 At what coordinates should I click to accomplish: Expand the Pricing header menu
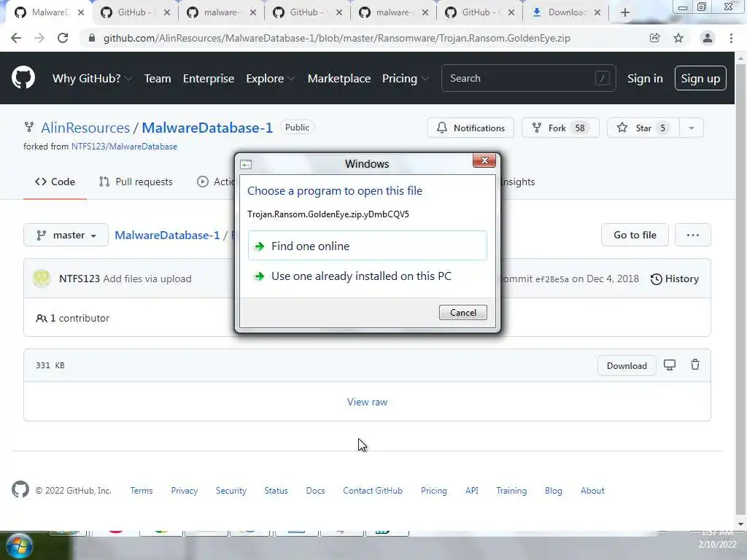405,79
